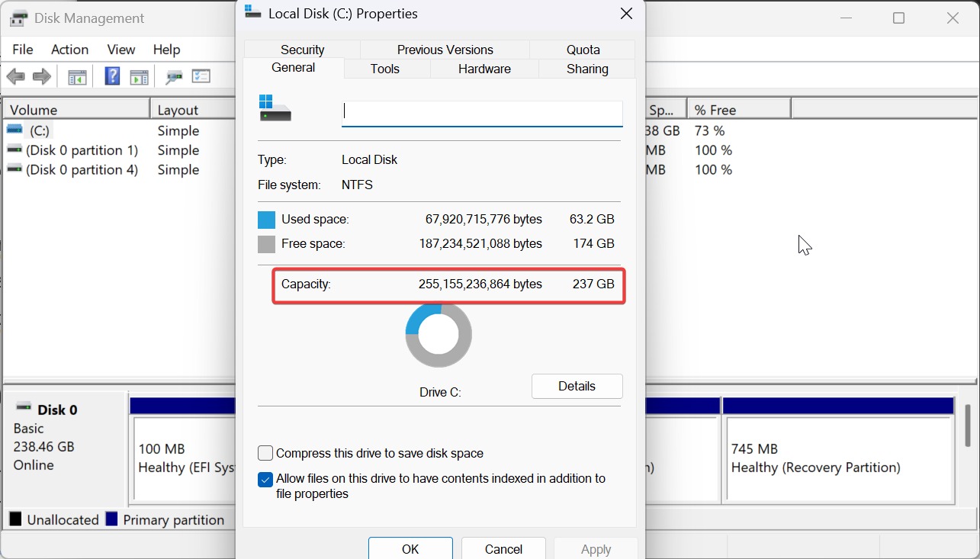Viewport: 980px width, 559px height.
Task: Toggle the Show/Hide Console Tree icon
Action: tap(77, 77)
